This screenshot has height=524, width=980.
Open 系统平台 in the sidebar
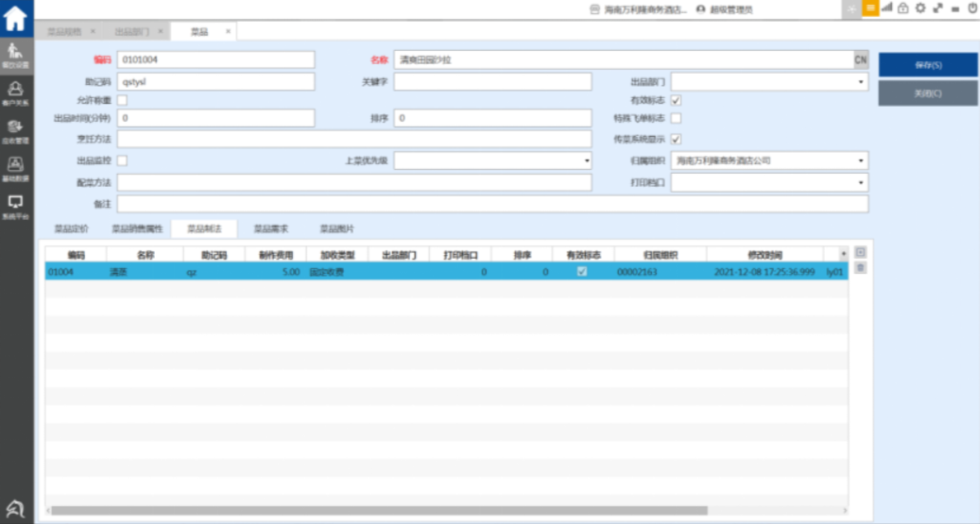point(16,207)
